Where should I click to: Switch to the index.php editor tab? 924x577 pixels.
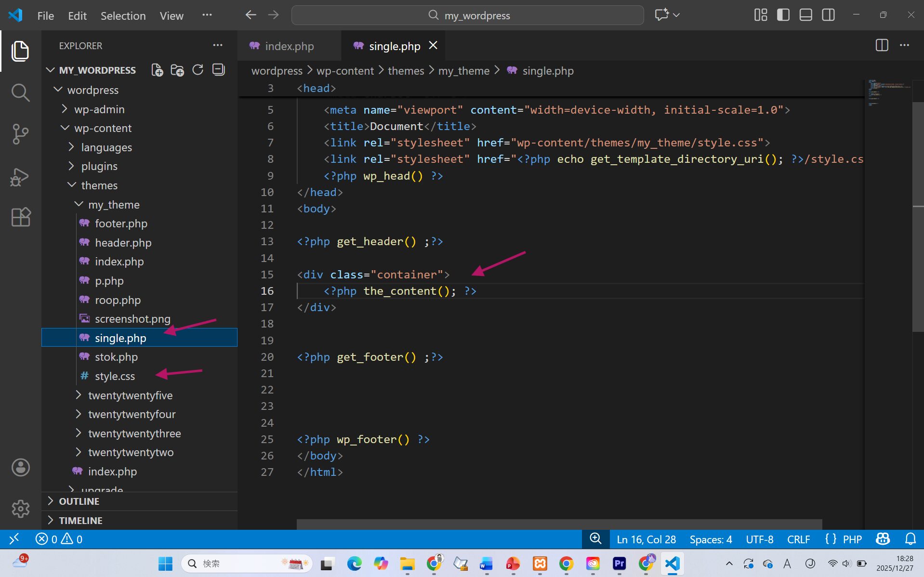(x=289, y=46)
